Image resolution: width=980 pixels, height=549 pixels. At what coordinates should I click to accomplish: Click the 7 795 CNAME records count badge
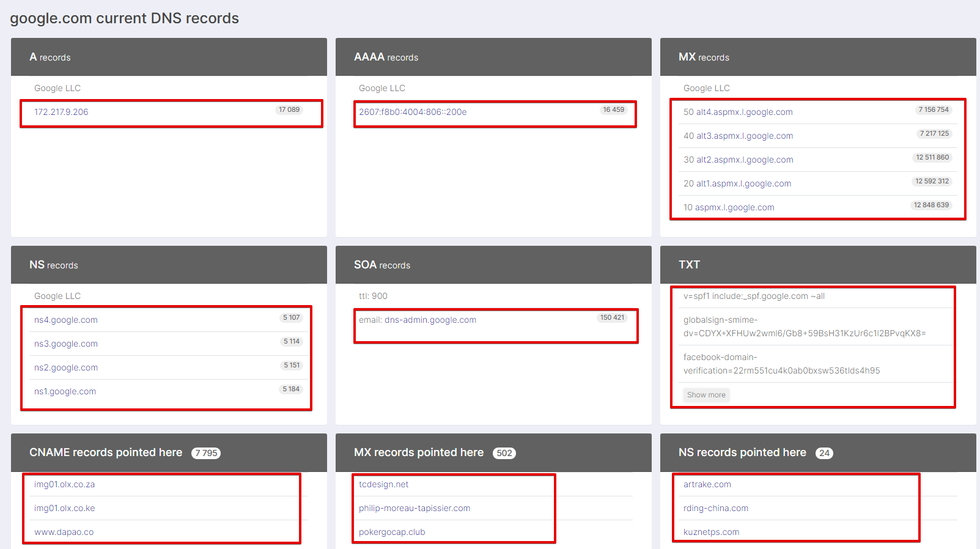[x=206, y=453]
